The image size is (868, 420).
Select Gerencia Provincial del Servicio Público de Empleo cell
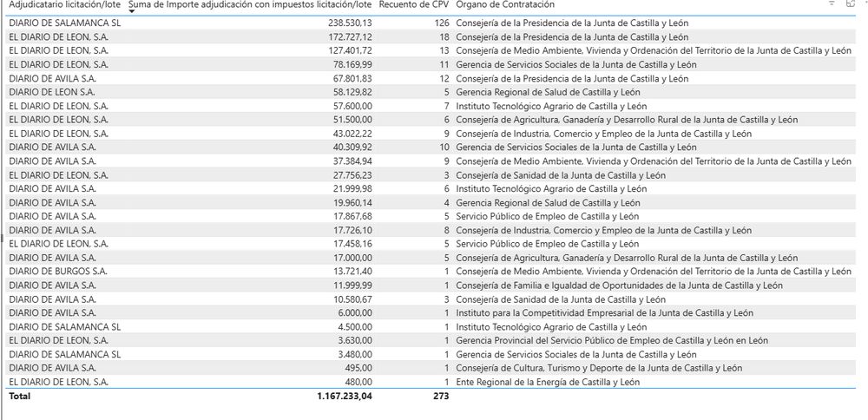coord(612,340)
